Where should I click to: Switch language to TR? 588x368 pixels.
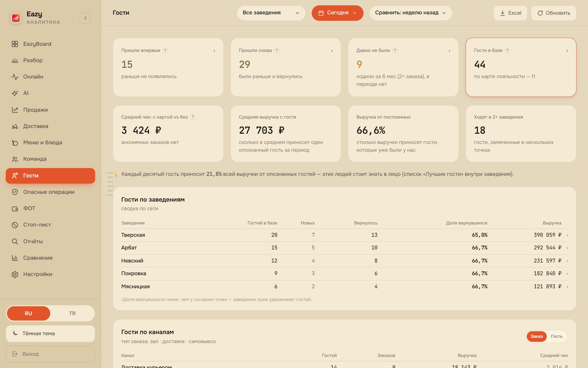click(x=72, y=313)
